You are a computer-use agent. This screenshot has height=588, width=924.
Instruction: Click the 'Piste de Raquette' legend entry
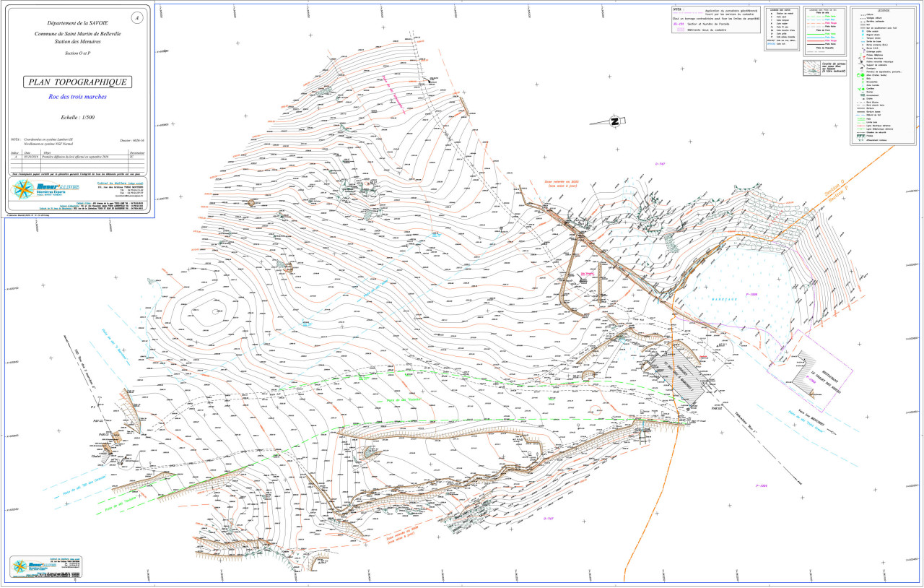tap(825, 48)
